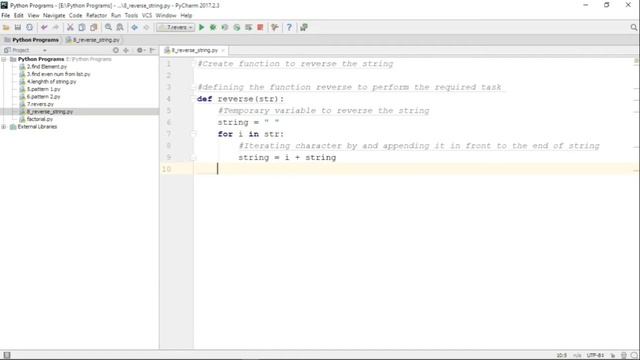Screen dimensions: 640x360
Task: Open the Run menu
Action: [116, 16]
